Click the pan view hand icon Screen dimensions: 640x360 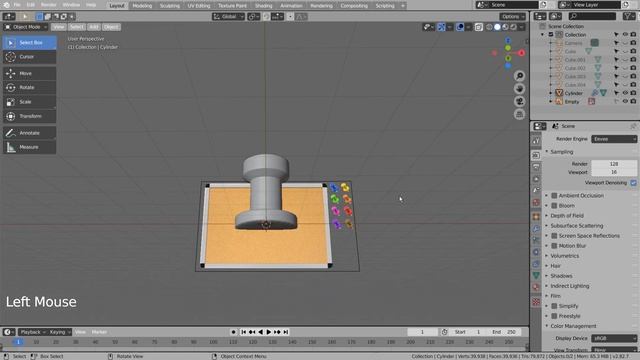point(519,89)
